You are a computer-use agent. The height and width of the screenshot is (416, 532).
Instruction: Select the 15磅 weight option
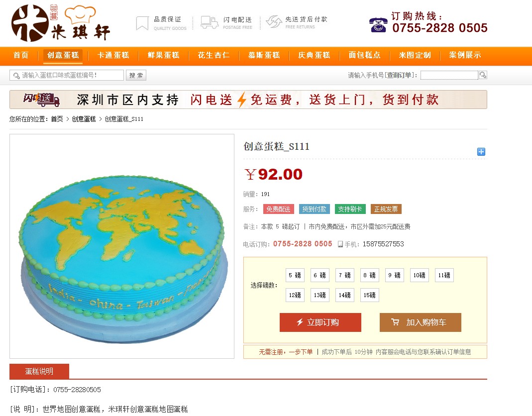[x=369, y=295]
